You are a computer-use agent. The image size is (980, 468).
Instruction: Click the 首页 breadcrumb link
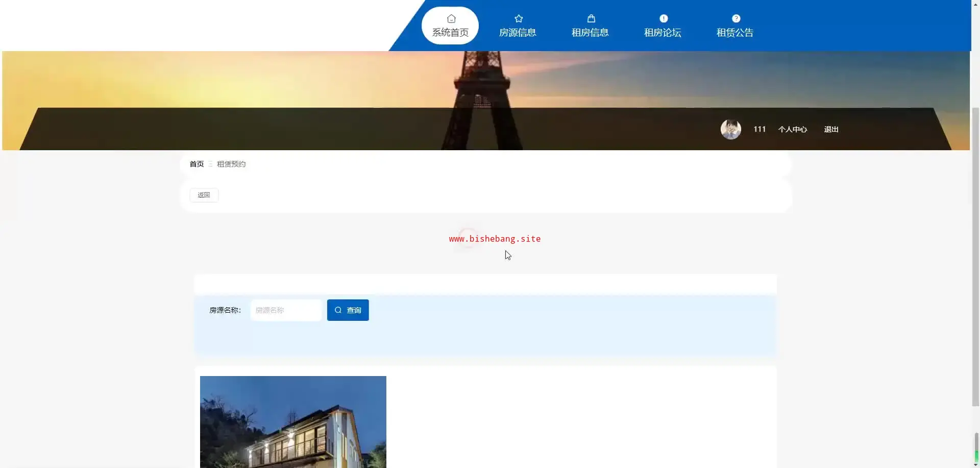coord(197,164)
